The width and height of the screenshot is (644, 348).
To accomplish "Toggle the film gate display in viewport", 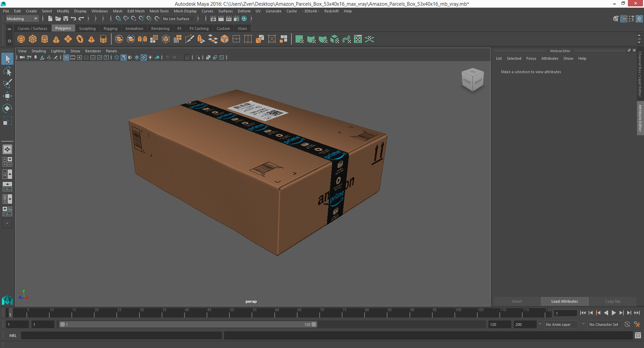I will [x=73, y=57].
